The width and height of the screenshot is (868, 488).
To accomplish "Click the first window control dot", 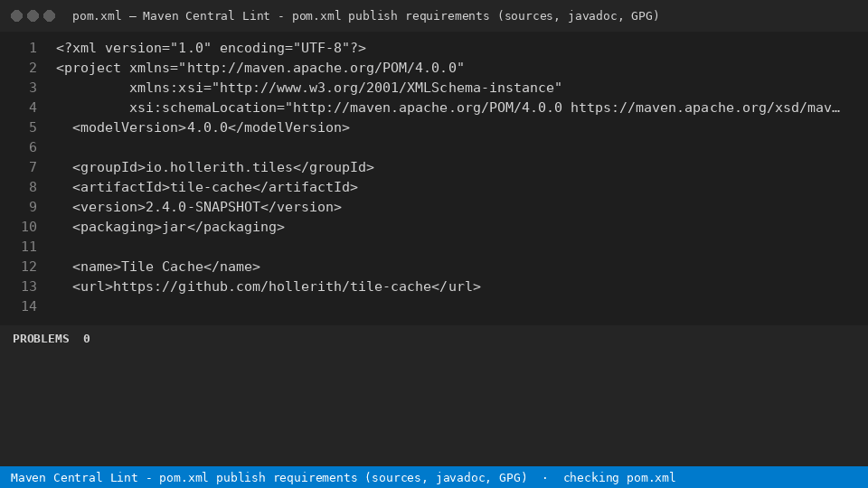I will [x=16, y=16].
